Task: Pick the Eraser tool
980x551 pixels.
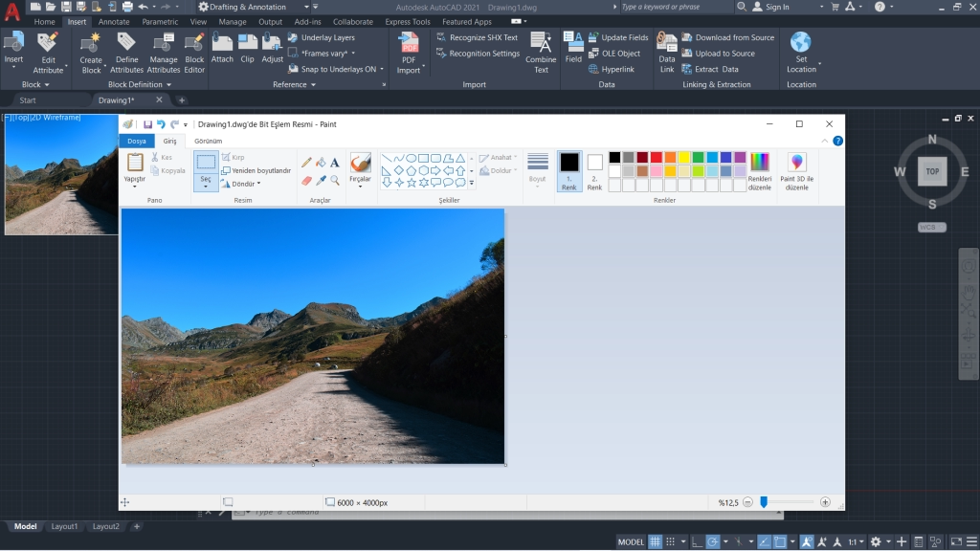Action: 304,178
